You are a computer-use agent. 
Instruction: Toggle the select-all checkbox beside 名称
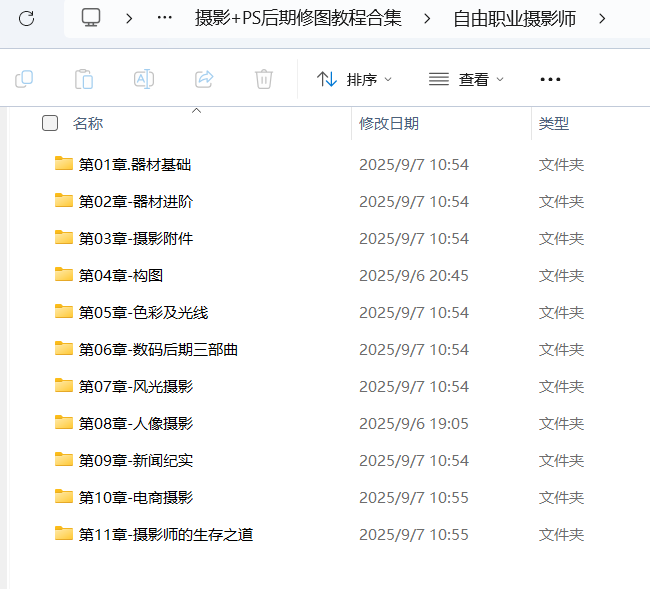[50, 123]
